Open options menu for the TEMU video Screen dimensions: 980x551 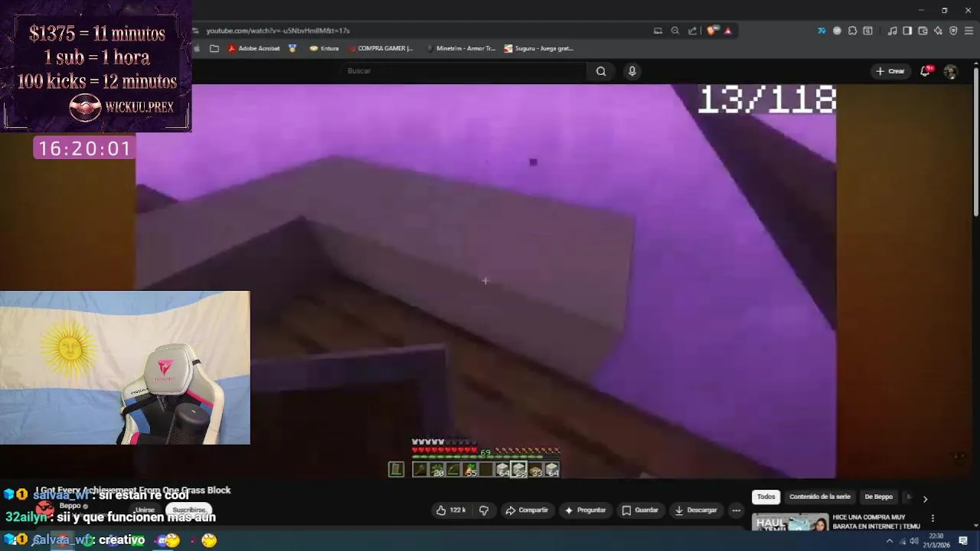933,518
